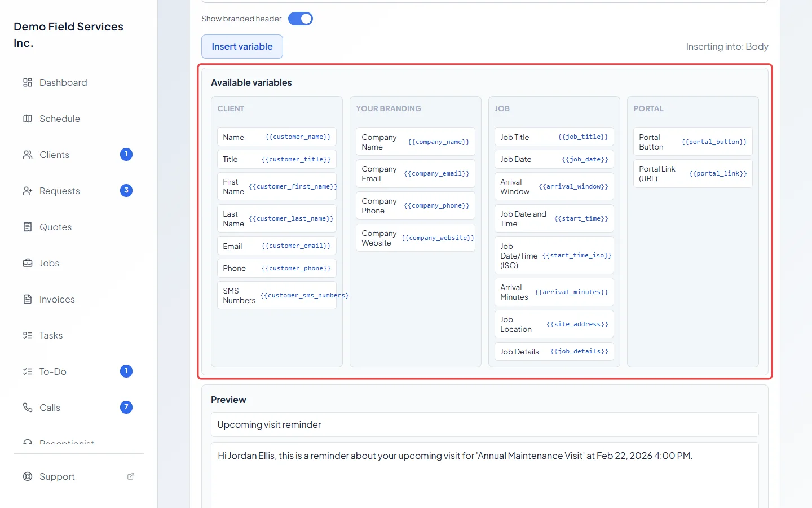Viewport: 812px width, 508px height.
Task: Open the Invoices section
Action: 79,299
